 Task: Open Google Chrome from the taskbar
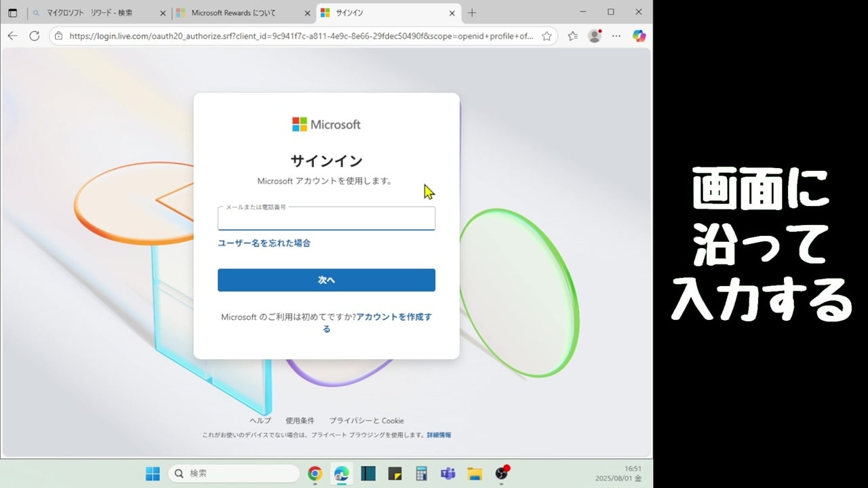click(315, 474)
